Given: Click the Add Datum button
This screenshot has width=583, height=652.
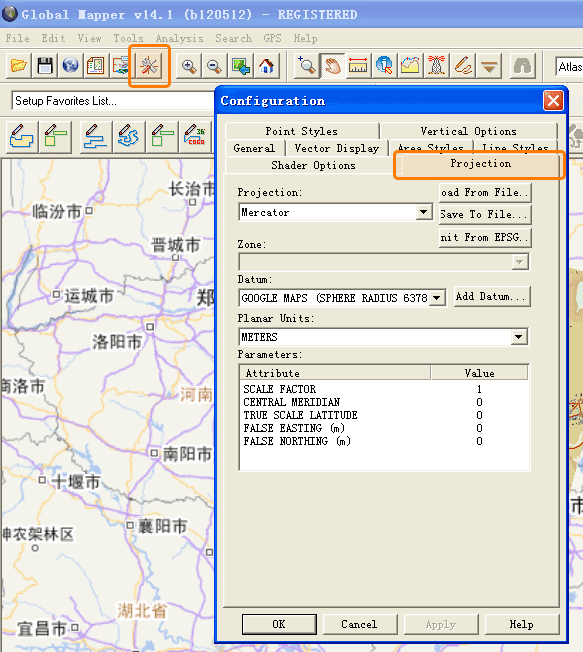Looking at the screenshot, I should 492,296.
